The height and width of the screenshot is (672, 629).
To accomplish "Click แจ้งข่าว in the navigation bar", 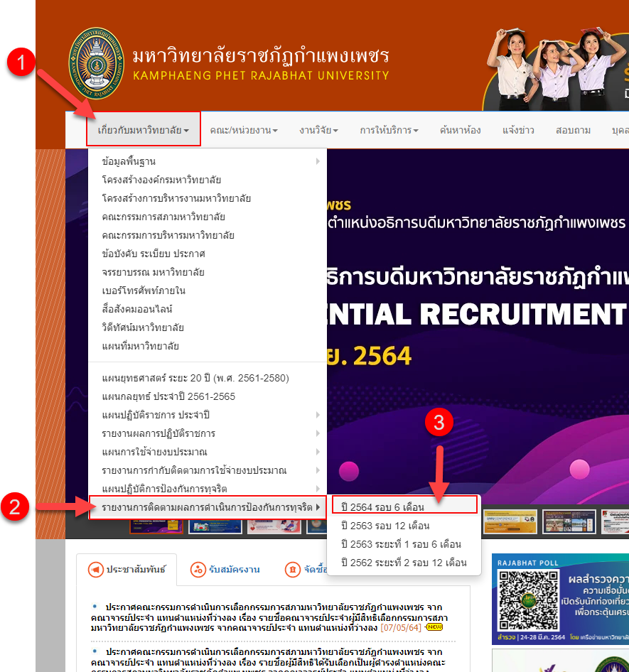I will pos(518,130).
